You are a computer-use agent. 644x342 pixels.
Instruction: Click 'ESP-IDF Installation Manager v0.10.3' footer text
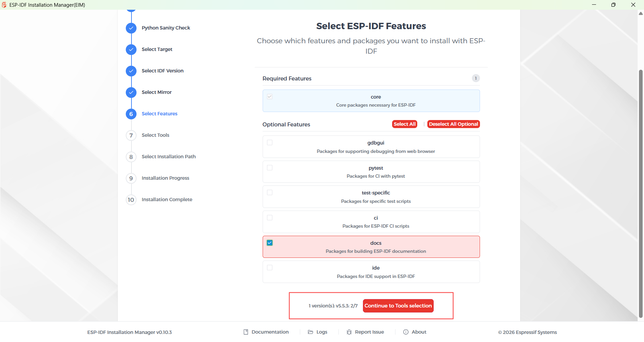point(129,332)
